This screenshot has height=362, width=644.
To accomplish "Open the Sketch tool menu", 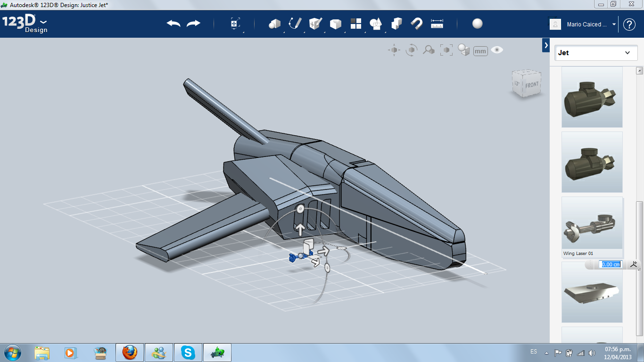I will (295, 24).
